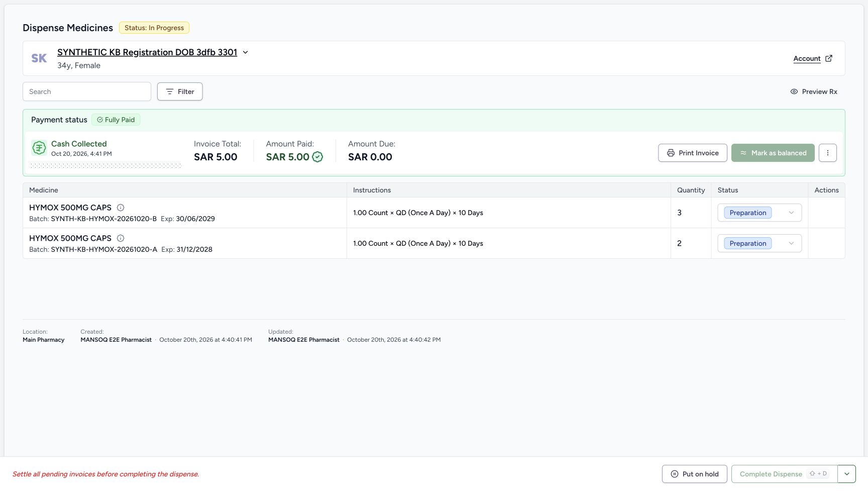Open the three-dot more options menu
868x491 pixels.
(828, 153)
